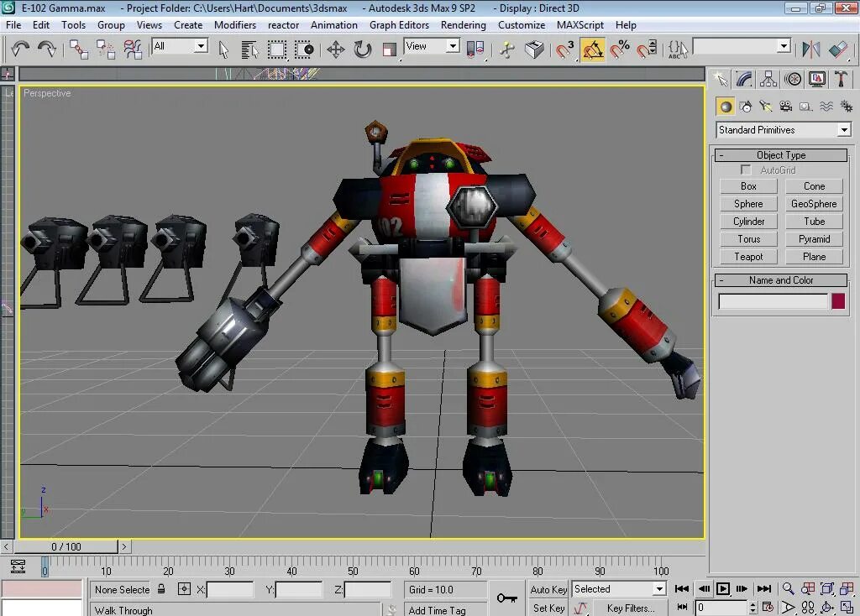
Task: Toggle Window/Crossing selection mode
Action: tap(304, 50)
